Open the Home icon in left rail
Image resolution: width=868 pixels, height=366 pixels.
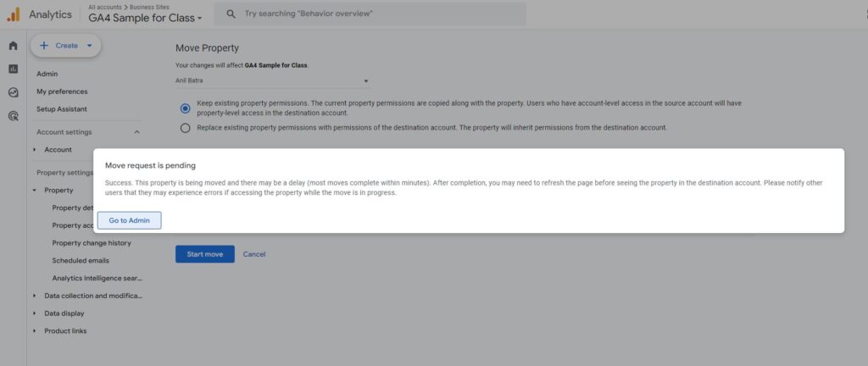13,46
